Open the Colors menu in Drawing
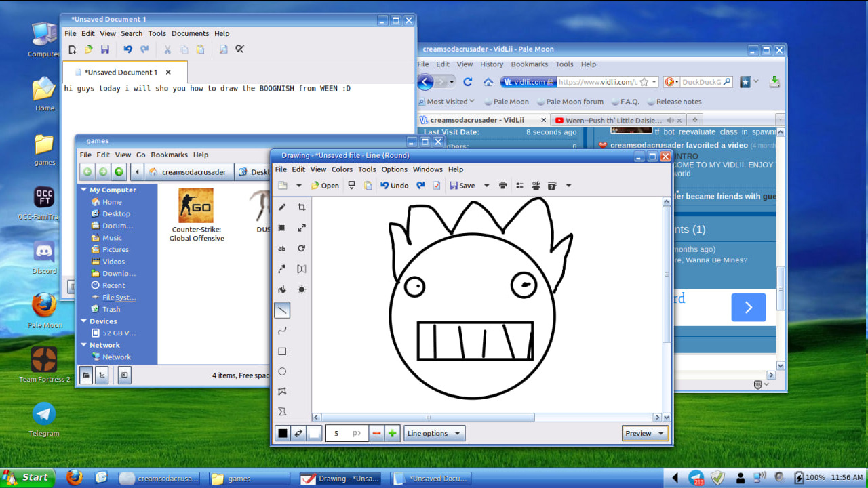This screenshot has height=488, width=868. [342, 169]
